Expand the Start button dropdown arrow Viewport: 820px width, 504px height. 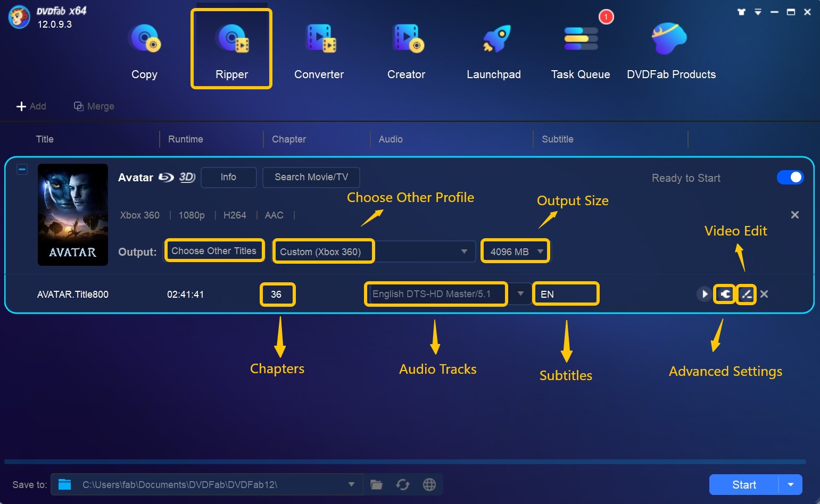[791, 485]
